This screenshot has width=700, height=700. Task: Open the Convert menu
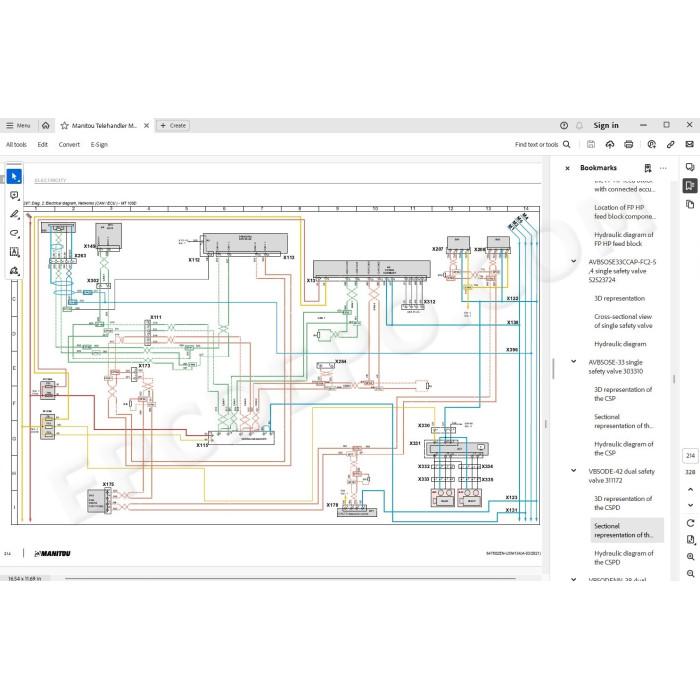pyautogui.click(x=69, y=144)
